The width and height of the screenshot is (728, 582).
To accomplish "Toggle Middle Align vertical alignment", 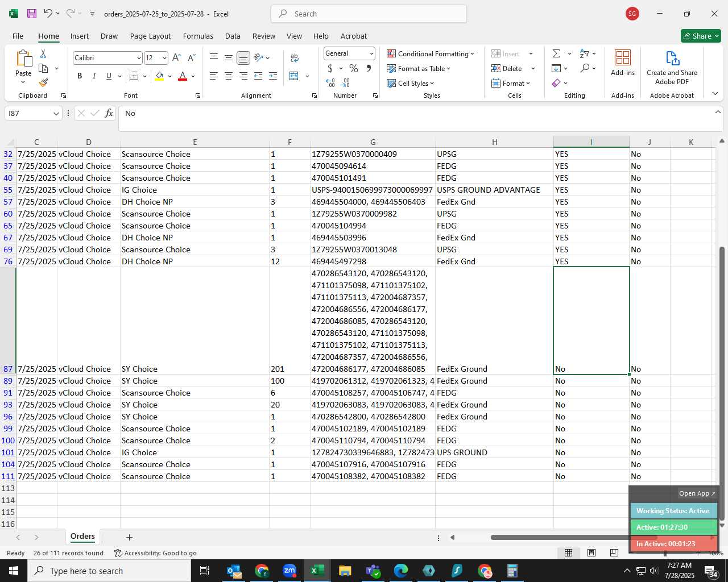I will point(228,57).
